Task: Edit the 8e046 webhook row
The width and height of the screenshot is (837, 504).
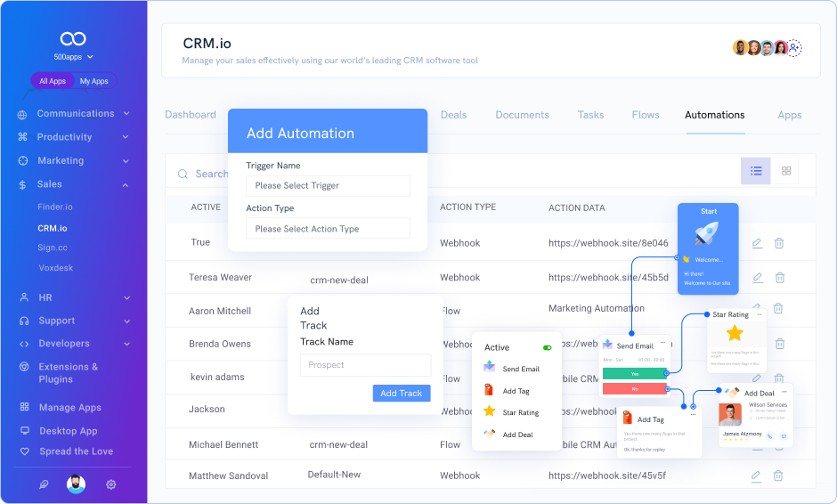Action: coord(757,243)
